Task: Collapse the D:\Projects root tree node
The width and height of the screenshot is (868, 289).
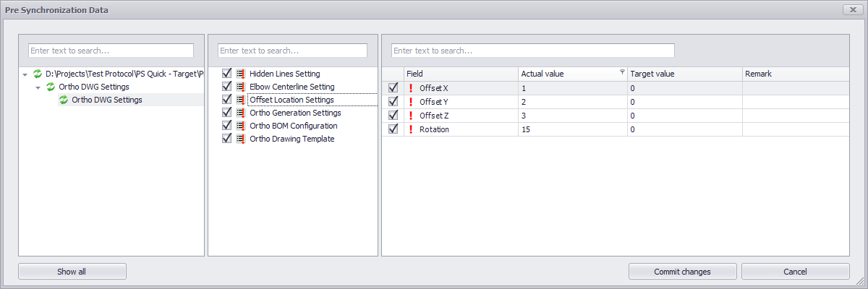Action: (25, 74)
